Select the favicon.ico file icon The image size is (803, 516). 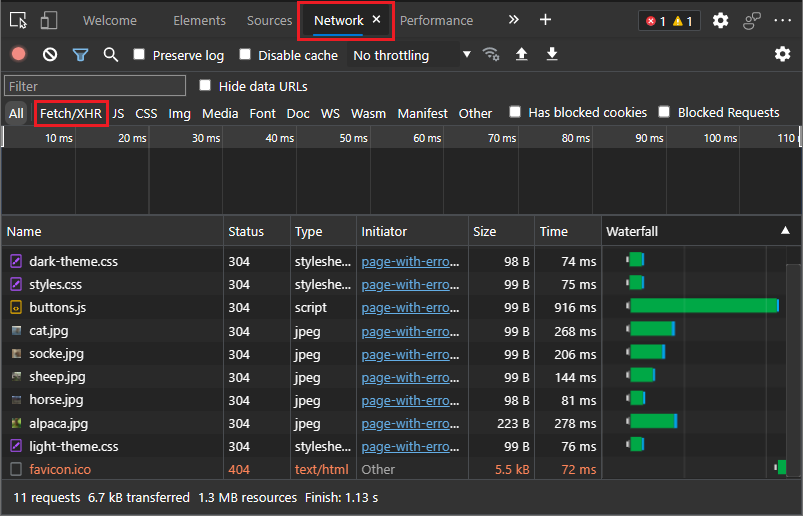pyautogui.click(x=16, y=469)
